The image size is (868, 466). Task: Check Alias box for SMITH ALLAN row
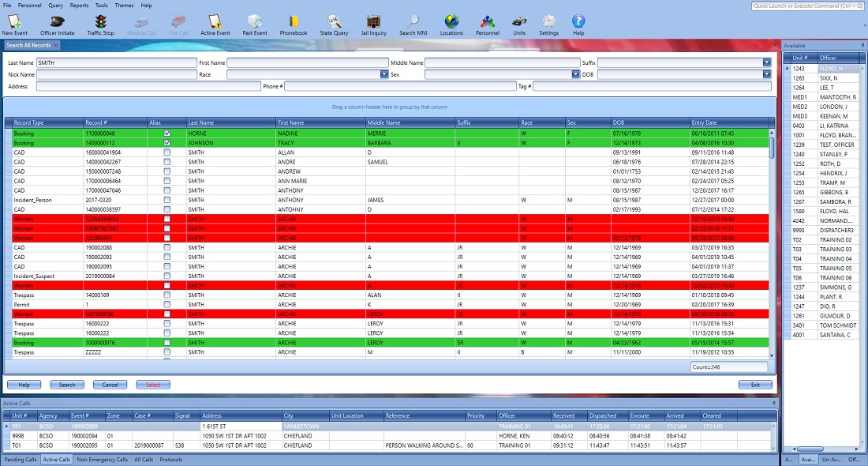166,152
